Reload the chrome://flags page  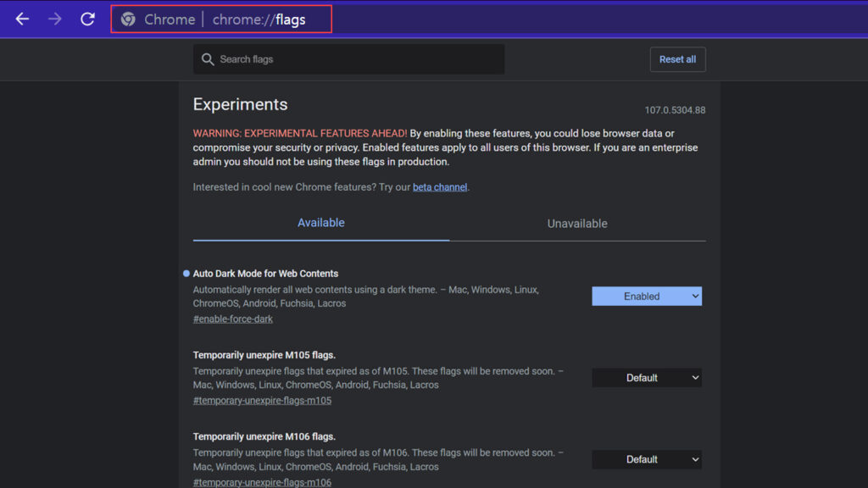point(87,19)
